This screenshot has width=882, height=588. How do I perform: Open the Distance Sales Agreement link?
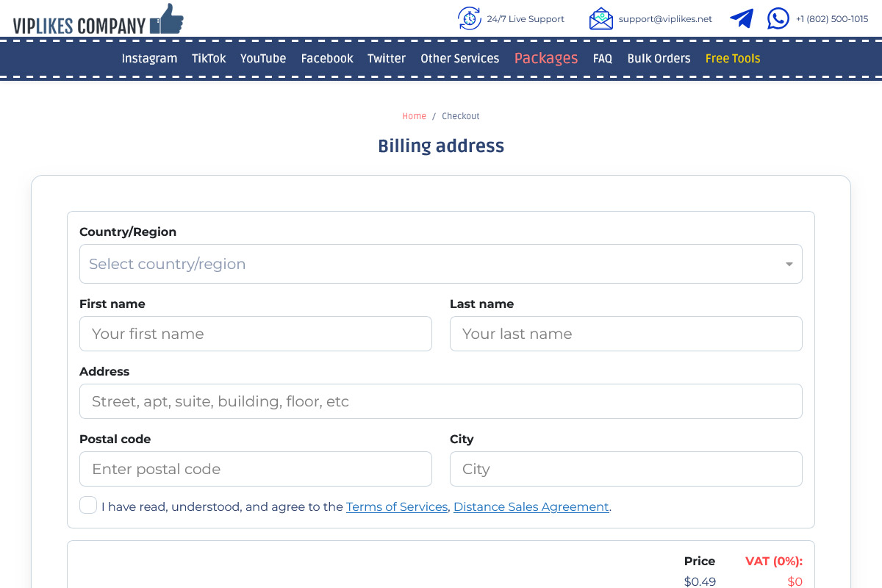[x=531, y=507]
